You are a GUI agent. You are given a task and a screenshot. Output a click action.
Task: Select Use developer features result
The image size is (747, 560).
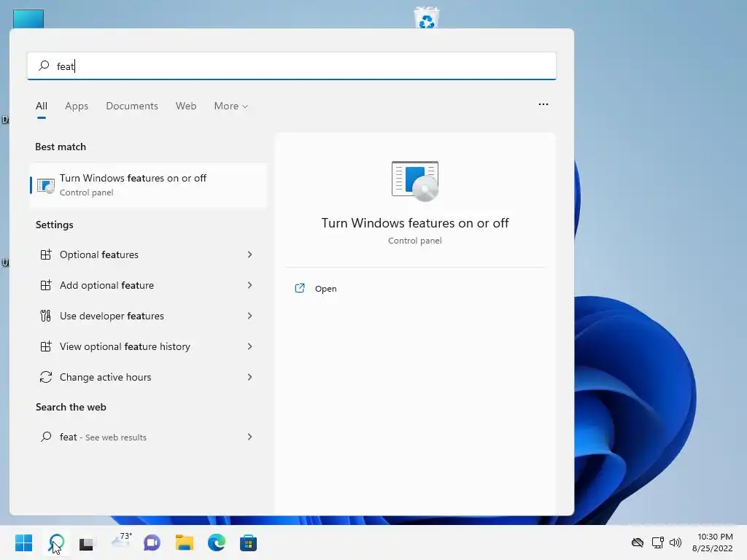point(148,316)
